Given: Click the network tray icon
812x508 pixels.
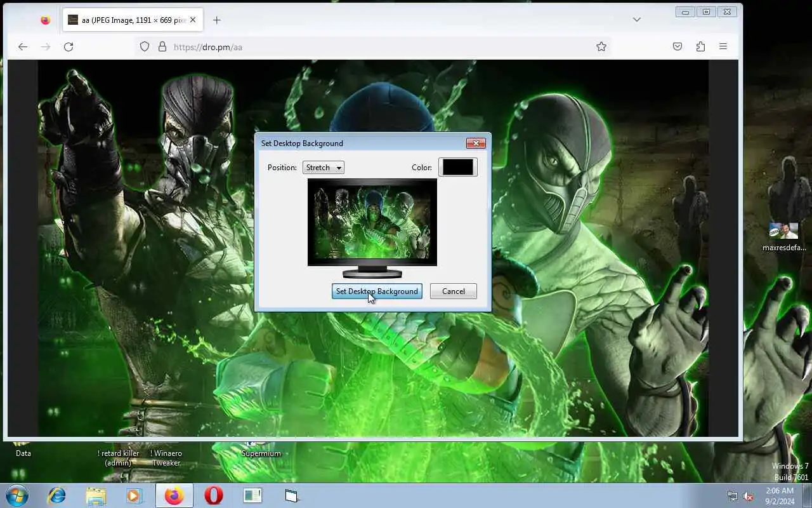Looking at the screenshot, I should tap(733, 496).
